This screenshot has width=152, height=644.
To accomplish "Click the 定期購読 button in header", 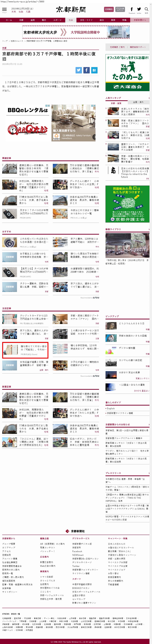I will pyautogui.click(x=109, y=9).
